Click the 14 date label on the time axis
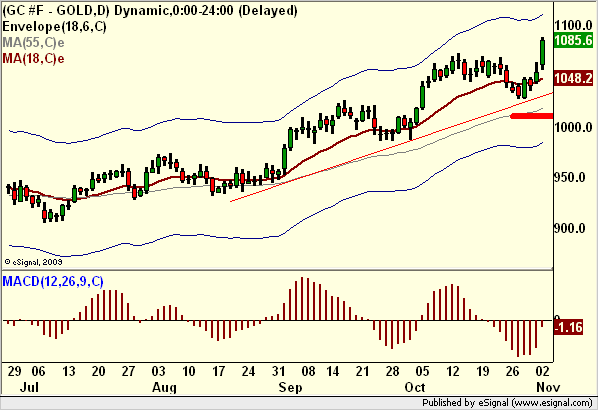The width and height of the screenshot is (598, 410). [x=333, y=371]
